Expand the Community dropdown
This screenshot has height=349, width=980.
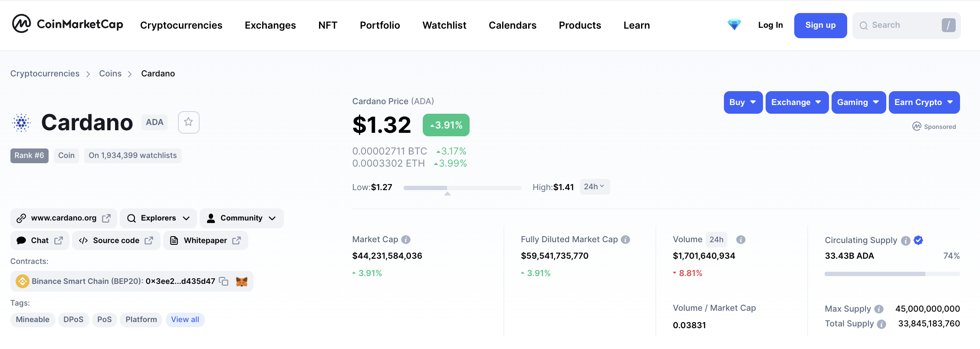tap(241, 218)
